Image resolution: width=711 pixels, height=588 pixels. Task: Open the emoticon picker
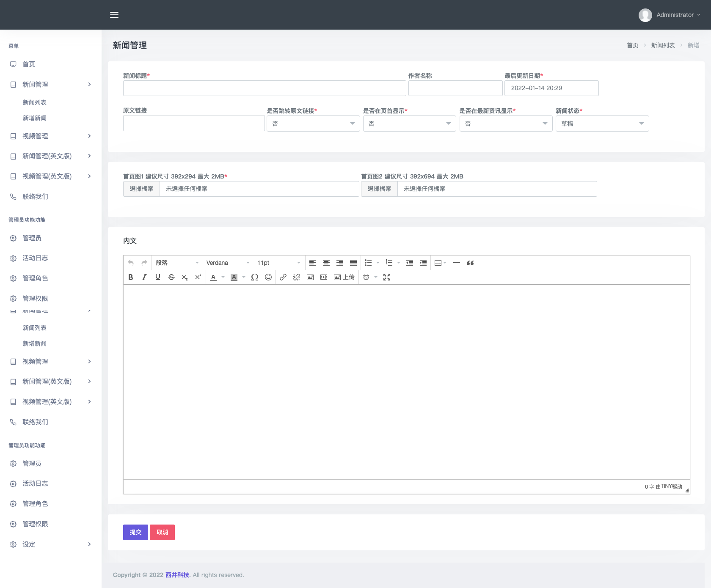(268, 277)
